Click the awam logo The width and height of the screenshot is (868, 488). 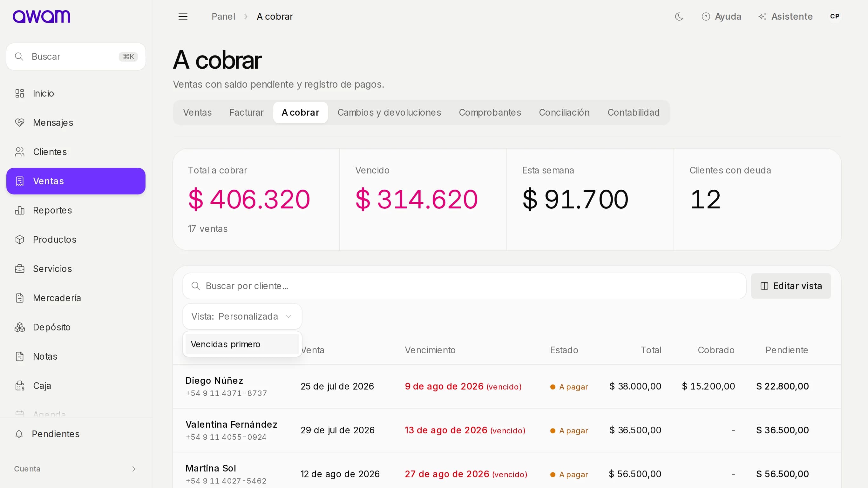[41, 17]
